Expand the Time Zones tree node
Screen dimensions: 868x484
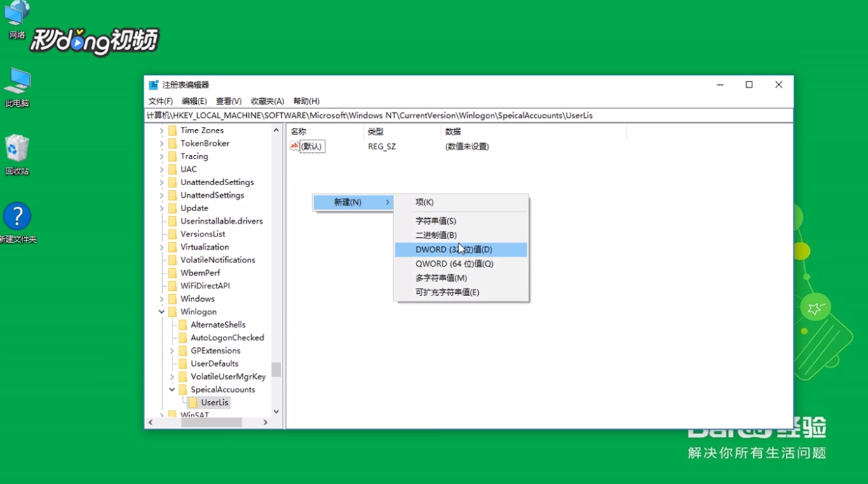[162, 130]
